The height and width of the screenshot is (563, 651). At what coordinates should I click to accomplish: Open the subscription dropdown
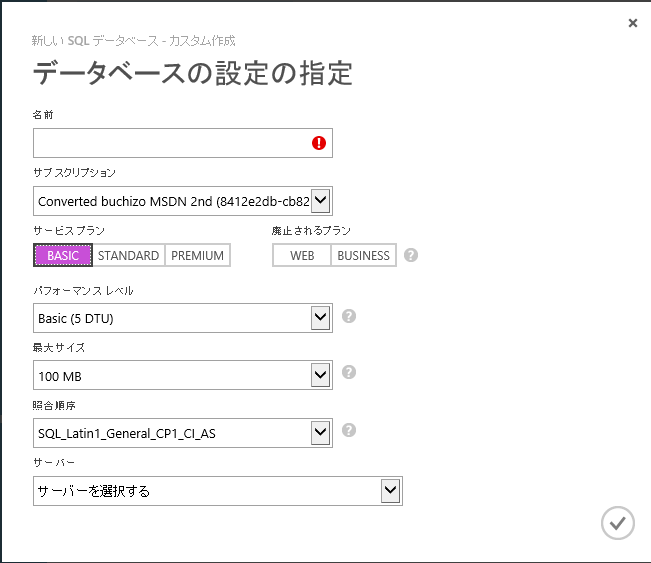pyautogui.click(x=320, y=201)
